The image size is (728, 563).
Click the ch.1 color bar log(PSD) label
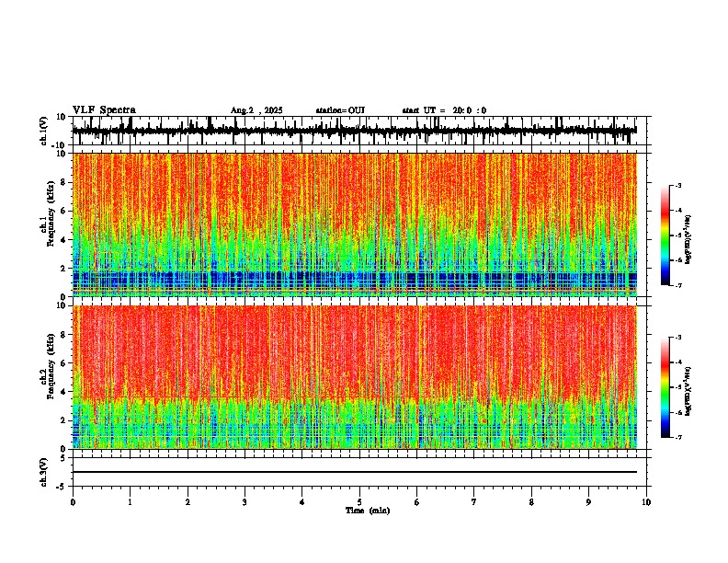688,239
